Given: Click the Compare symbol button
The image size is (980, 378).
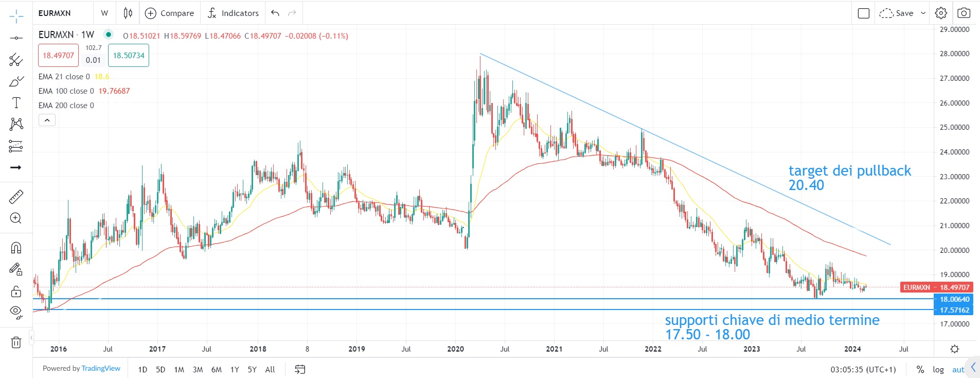Looking at the screenshot, I should (170, 13).
